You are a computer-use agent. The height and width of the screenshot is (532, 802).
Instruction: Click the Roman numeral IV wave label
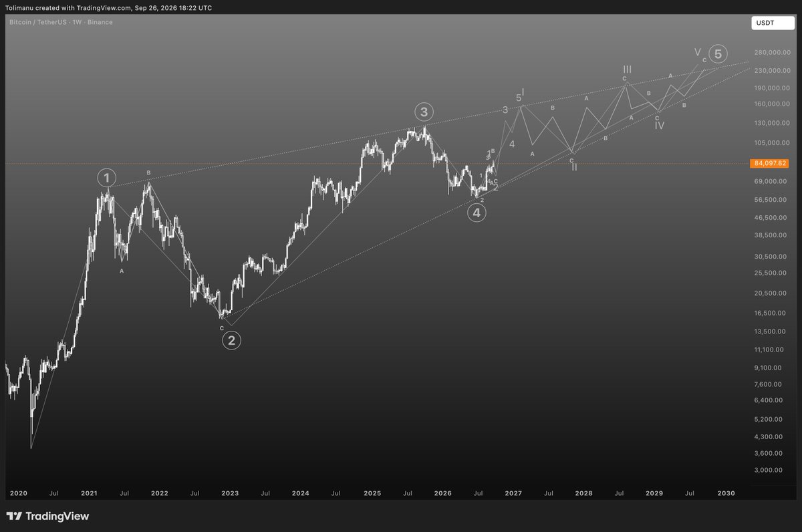coord(659,126)
